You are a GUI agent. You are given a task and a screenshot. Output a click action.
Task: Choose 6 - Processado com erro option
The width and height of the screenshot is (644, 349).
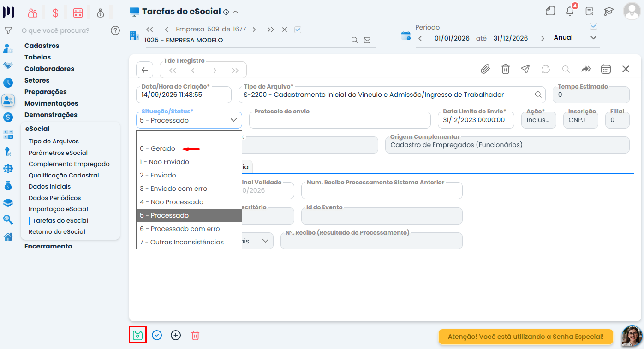[189, 229]
